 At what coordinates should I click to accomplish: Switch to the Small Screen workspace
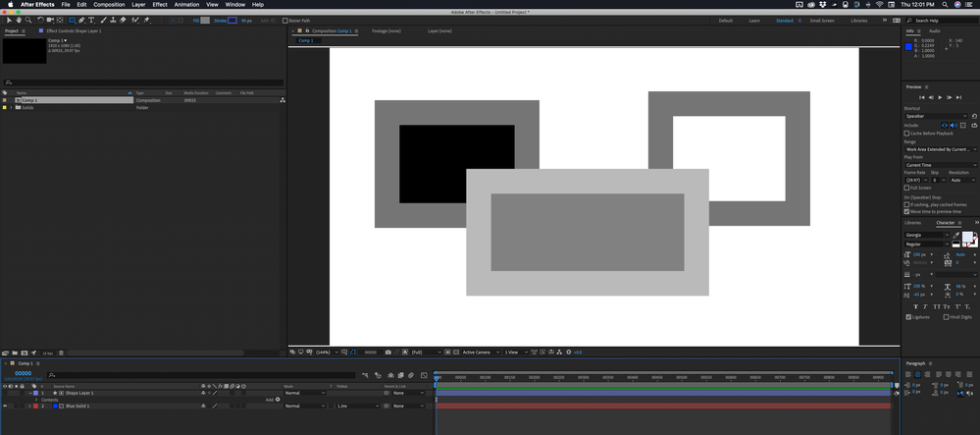pyautogui.click(x=822, y=20)
